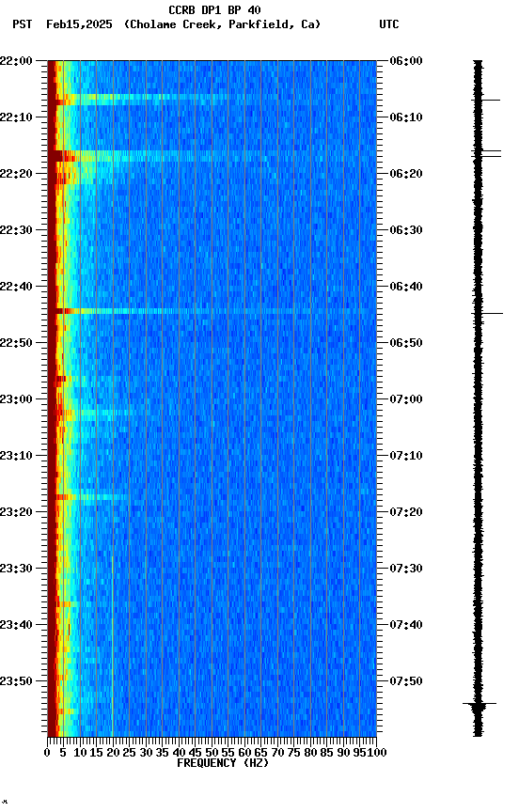
Task: Click the 100 Hz frequency axis label
Action: [x=378, y=753]
